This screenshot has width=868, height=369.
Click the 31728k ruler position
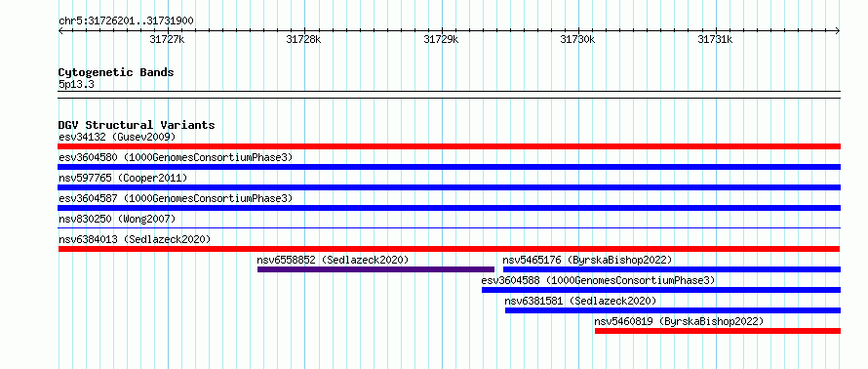(303, 39)
